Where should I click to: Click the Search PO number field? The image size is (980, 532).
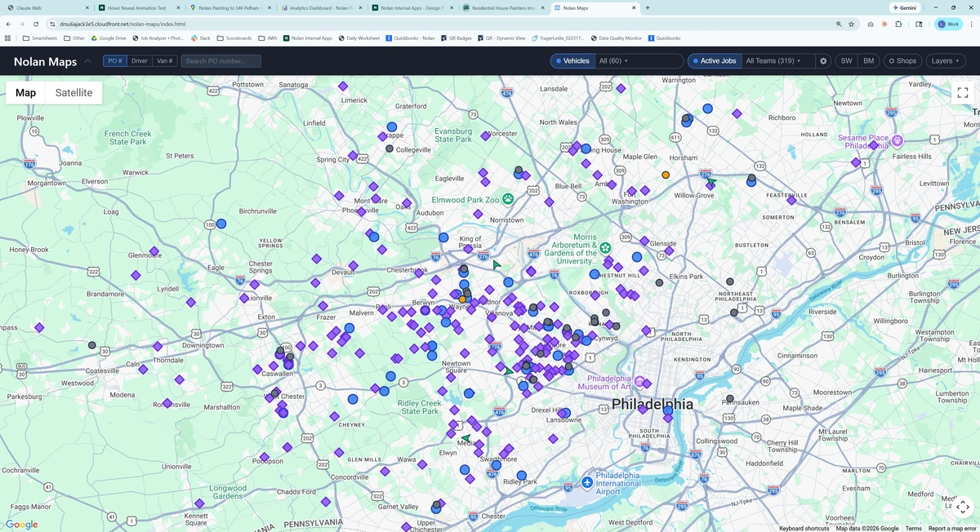pos(221,61)
